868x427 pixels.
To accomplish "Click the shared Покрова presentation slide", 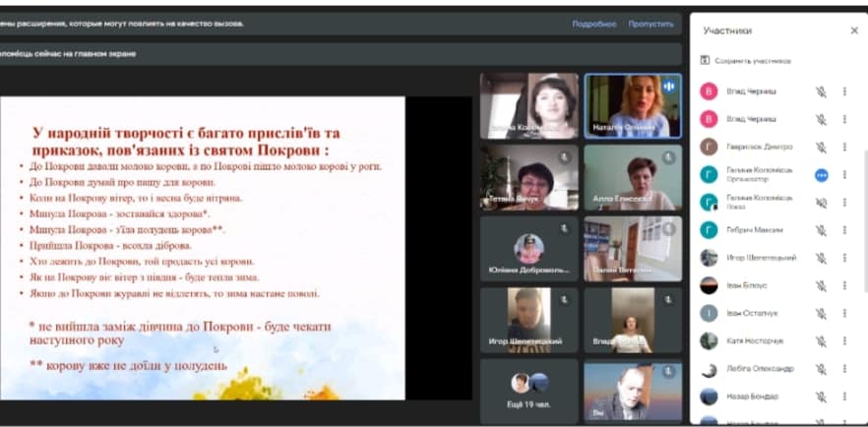I will click(x=203, y=248).
